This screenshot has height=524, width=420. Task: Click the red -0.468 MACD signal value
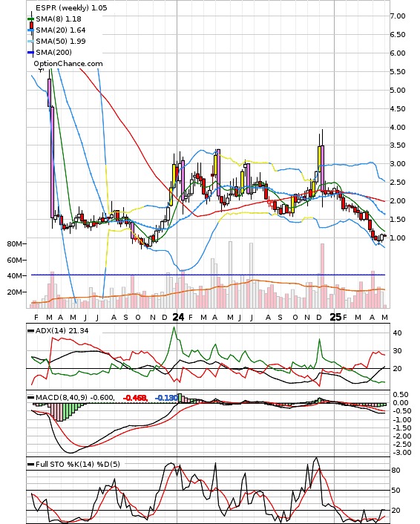coord(135,398)
